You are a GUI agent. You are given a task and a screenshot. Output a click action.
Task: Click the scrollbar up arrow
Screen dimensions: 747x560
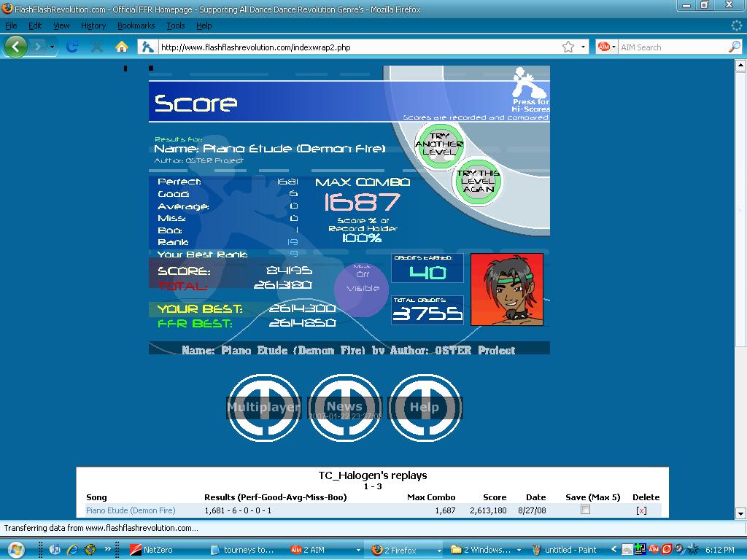(x=740, y=66)
